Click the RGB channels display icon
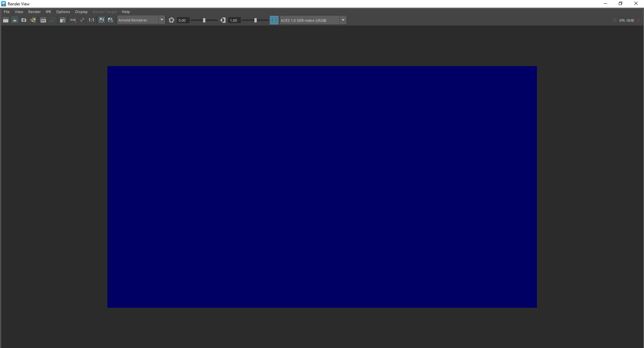Screen dimensions: 644x348 pyautogui.click(x=73, y=20)
